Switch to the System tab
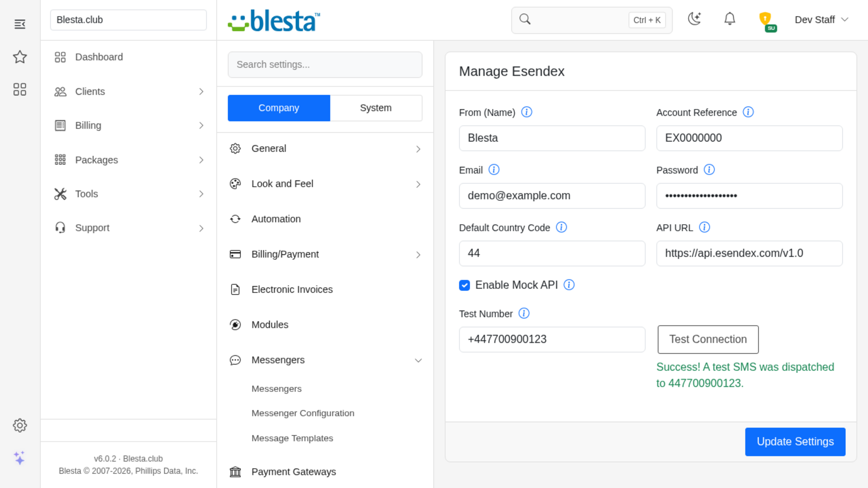The width and height of the screenshot is (868, 488). 376,108
